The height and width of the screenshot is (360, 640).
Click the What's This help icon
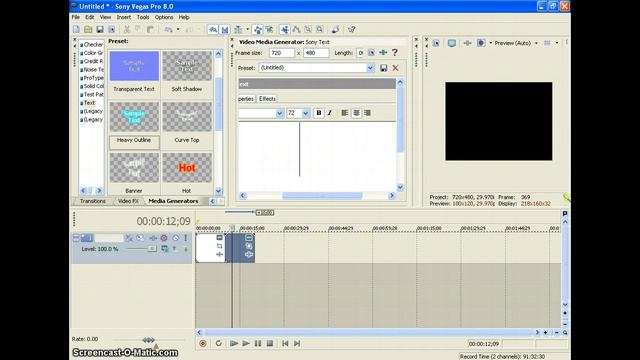pos(351,29)
